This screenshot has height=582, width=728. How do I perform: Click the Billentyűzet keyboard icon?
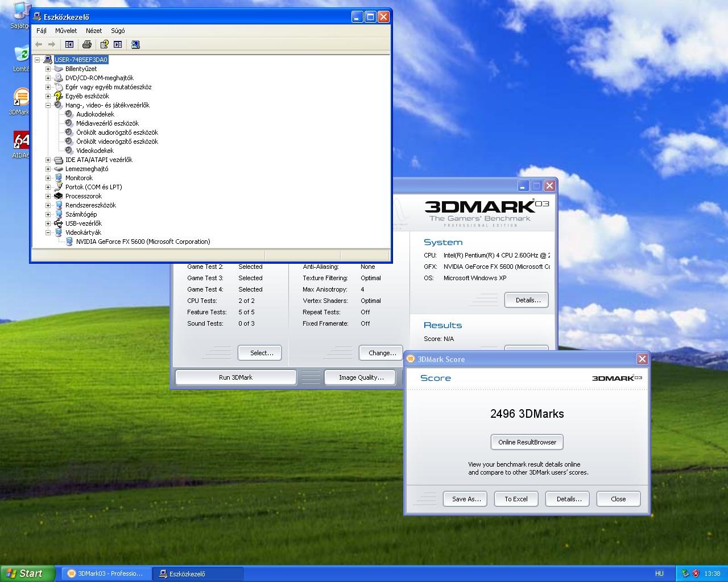[58, 69]
